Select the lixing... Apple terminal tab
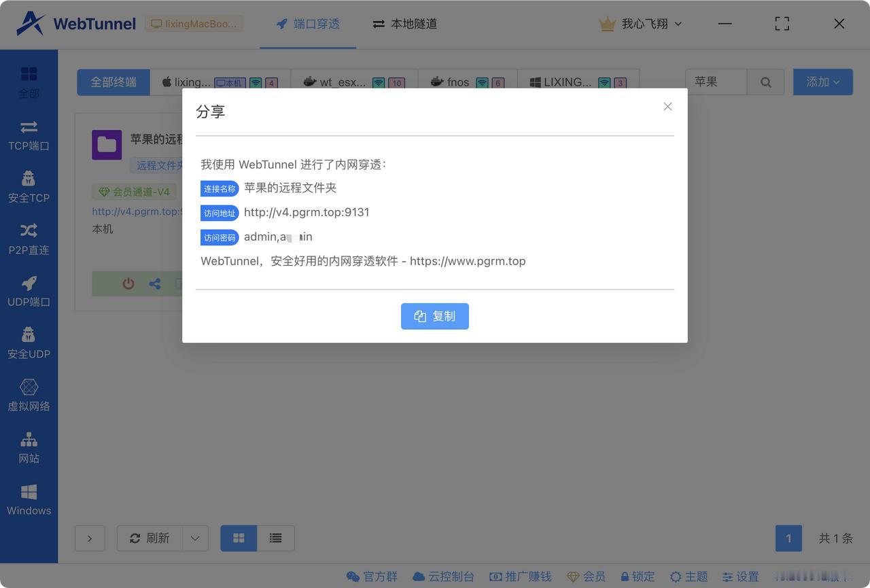 220,82
